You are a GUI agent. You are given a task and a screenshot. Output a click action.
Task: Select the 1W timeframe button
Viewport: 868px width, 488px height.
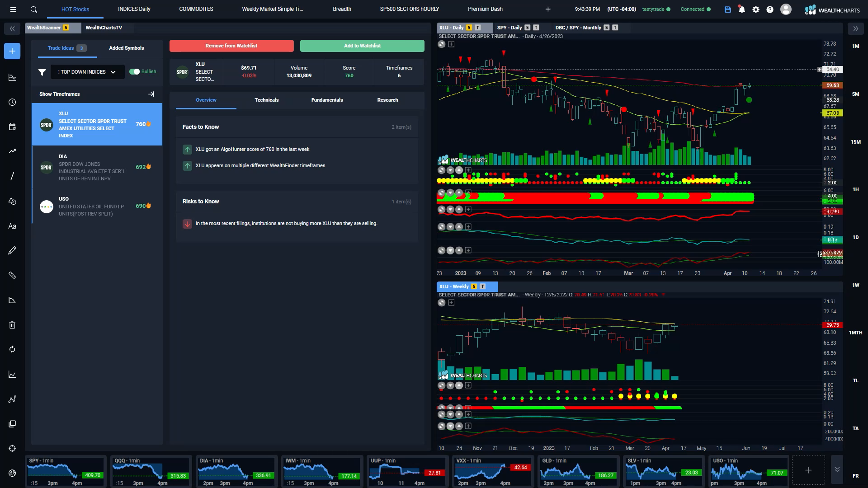(855, 285)
